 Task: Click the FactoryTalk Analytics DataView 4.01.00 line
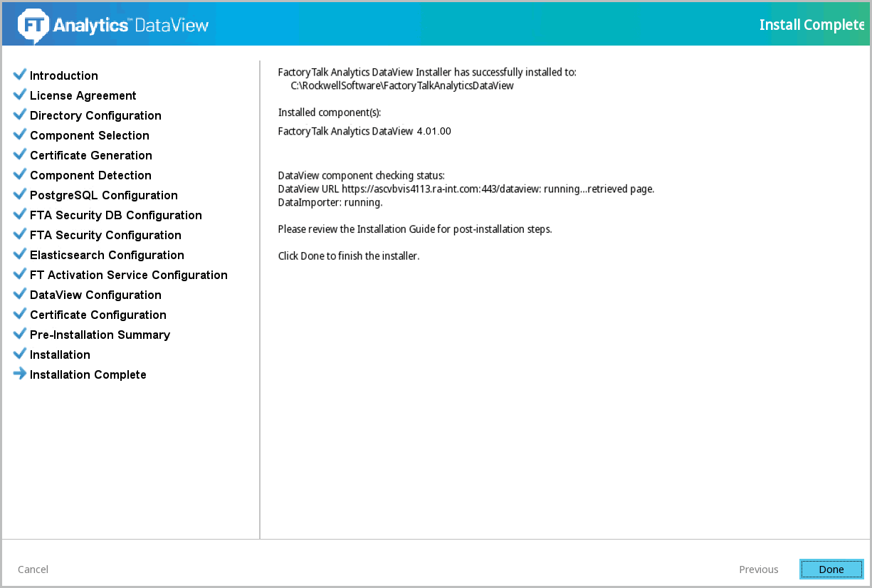[x=364, y=131]
